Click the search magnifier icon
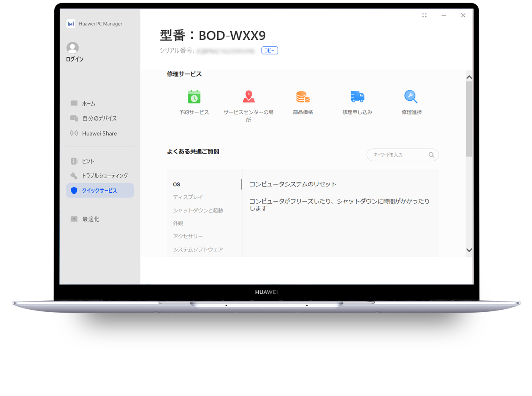 (x=431, y=155)
